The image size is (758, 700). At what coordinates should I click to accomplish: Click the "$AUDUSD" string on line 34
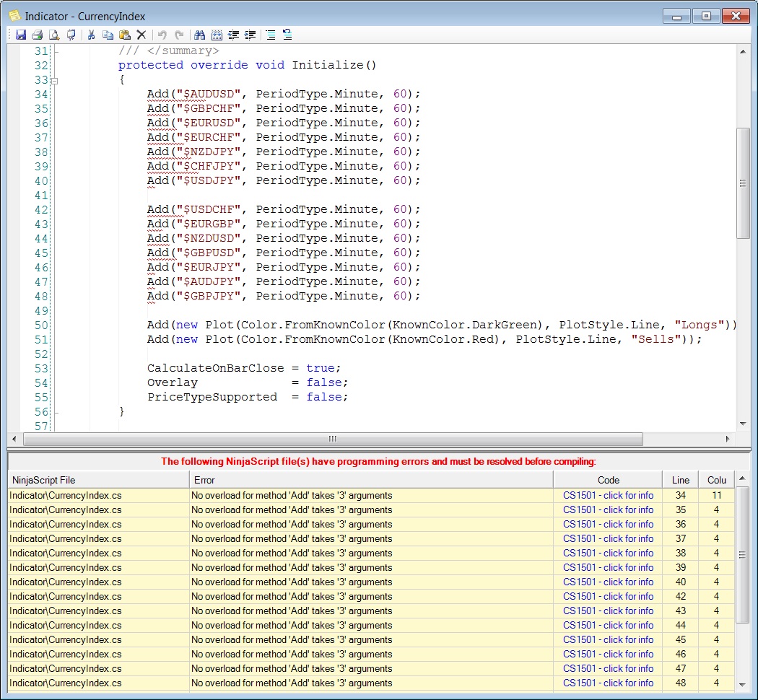(x=209, y=94)
